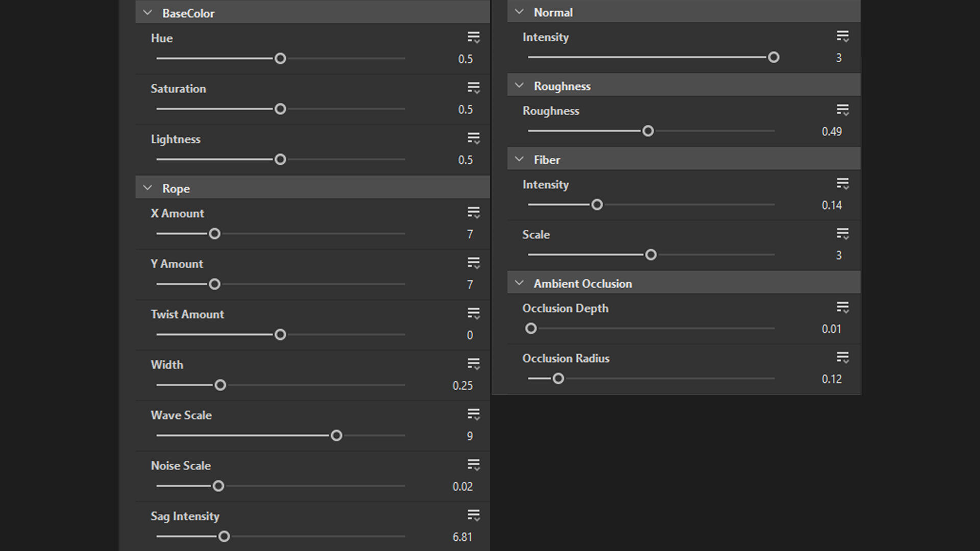This screenshot has height=551, width=980.
Task: Click the Normal Intensity parameter menu icon
Action: coord(842,36)
